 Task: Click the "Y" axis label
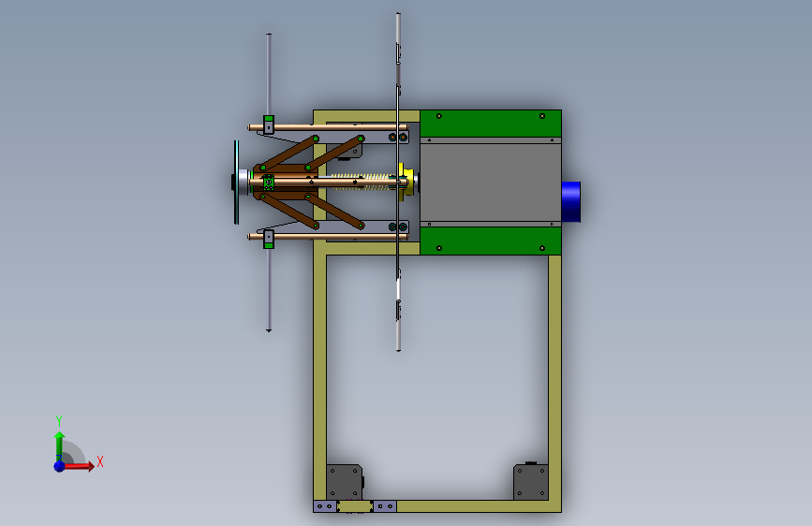pyautogui.click(x=59, y=420)
